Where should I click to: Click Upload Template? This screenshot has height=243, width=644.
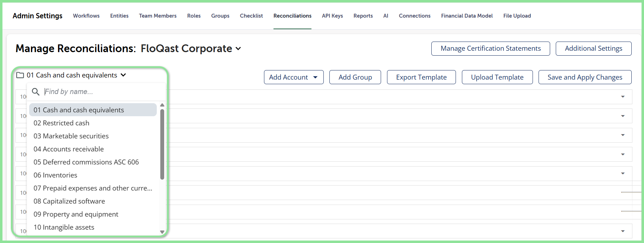coord(497,77)
